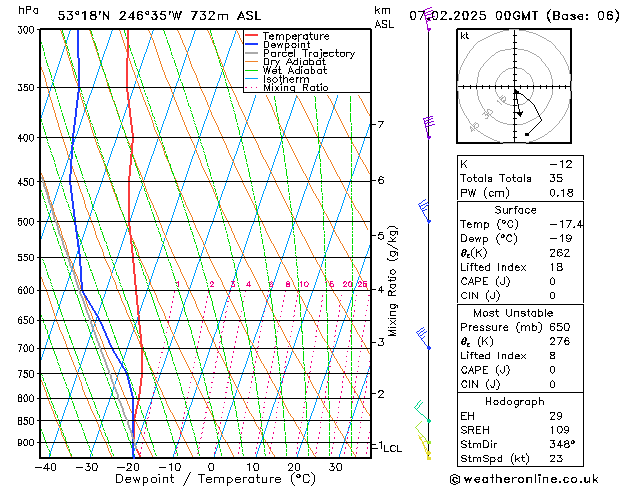Click the cyan wind barb near 850 hPa
Viewport: 629px width, 486px height.
click(422, 411)
